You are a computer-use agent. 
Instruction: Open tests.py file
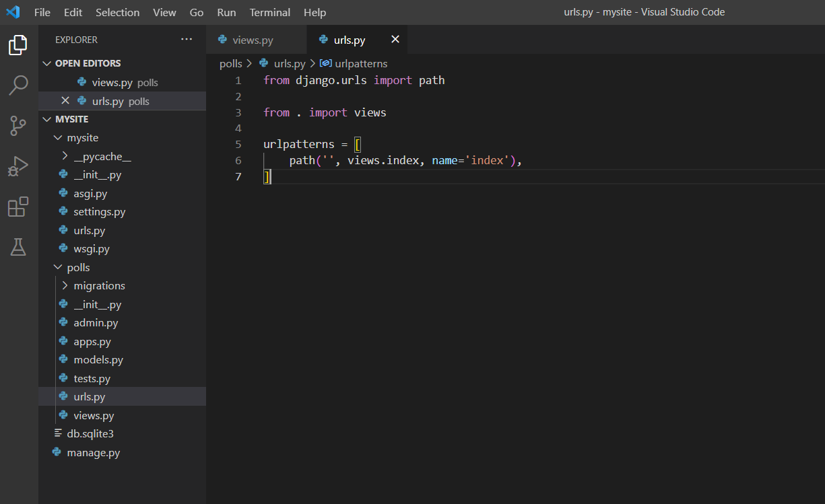[x=122, y=378]
